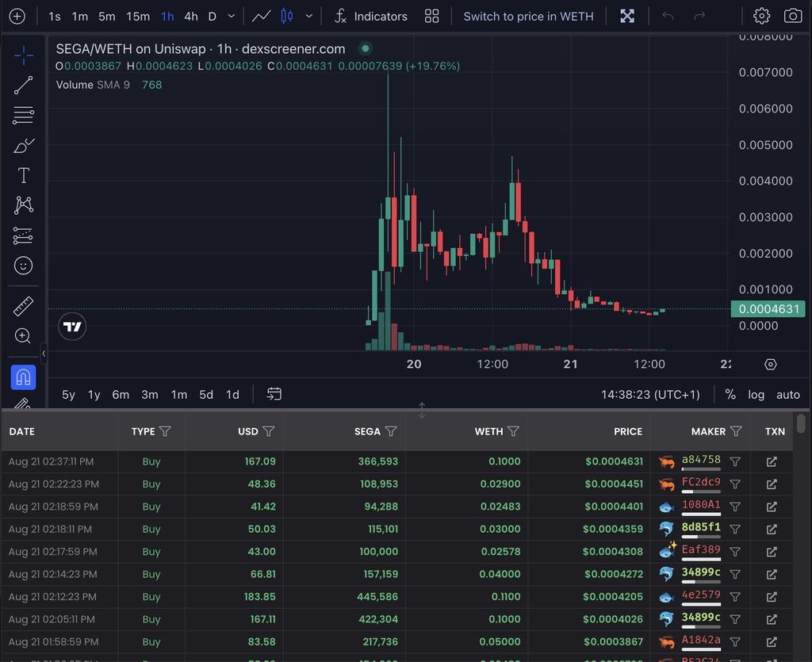Open the MAKER column filter
Screen dimensions: 812x662
[736, 431]
